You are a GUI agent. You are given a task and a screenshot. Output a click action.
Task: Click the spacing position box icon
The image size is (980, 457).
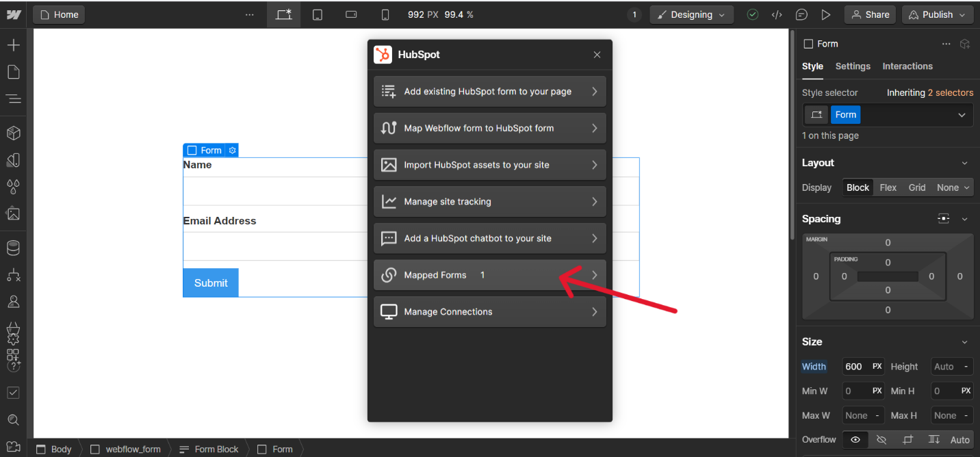944,219
